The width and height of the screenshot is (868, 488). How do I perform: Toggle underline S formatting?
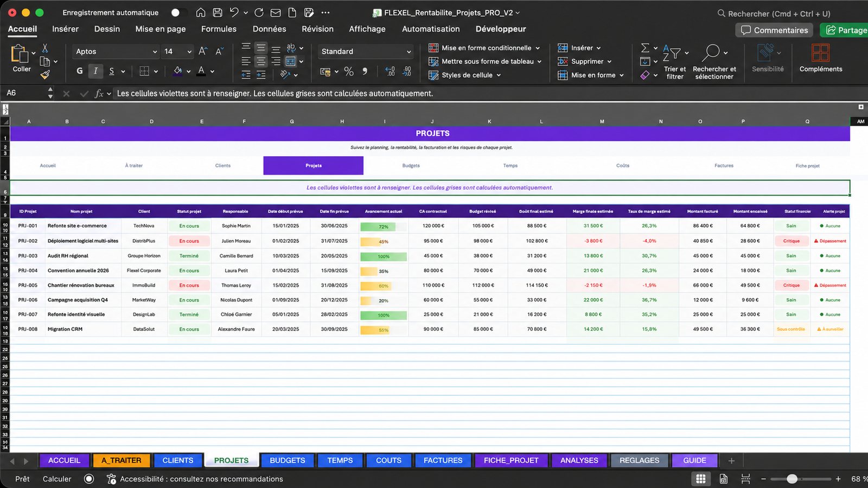pyautogui.click(x=112, y=70)
